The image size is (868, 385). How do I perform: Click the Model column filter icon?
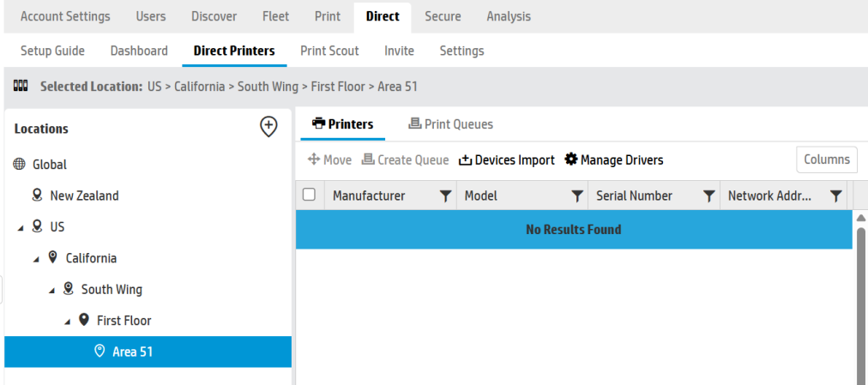click(577, 196)
